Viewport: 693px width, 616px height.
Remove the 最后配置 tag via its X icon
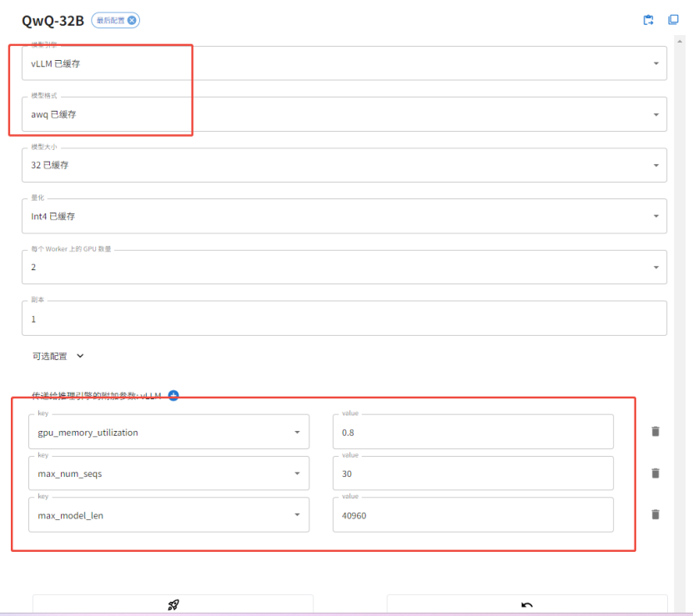point(132,20)
